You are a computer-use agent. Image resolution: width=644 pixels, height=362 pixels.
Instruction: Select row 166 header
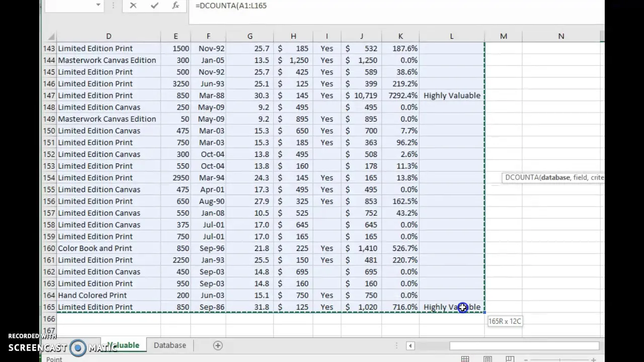pyautogui.click(x=49, y=319)
